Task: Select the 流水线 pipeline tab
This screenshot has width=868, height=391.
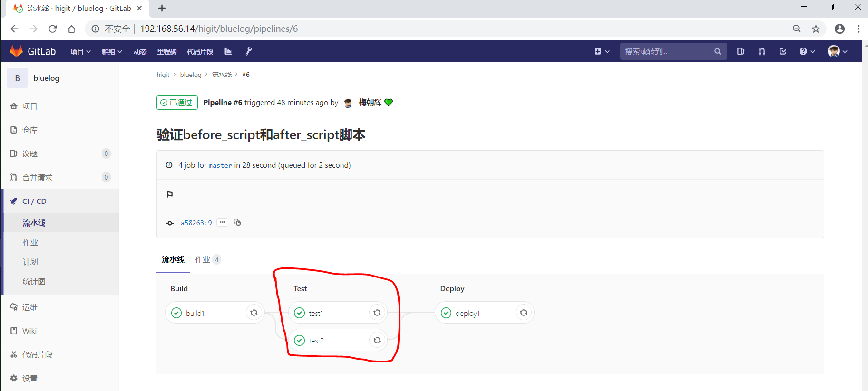Action: (x=173, y=259)
